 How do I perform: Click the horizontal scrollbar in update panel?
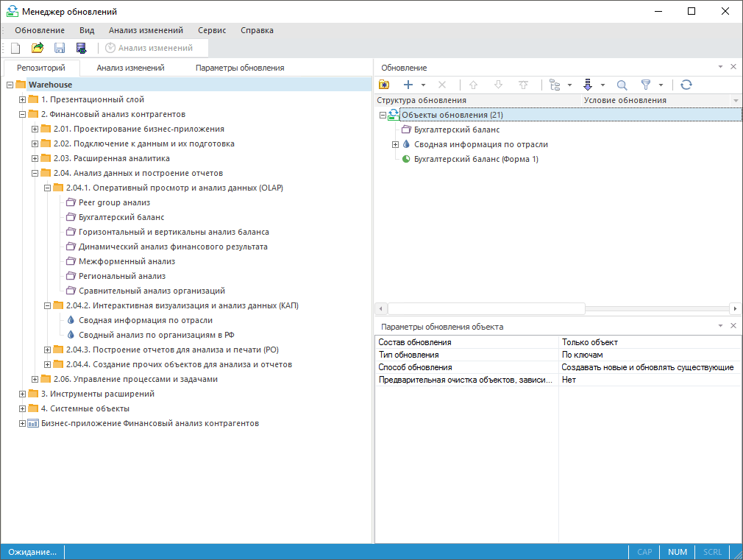click(486, 308)
